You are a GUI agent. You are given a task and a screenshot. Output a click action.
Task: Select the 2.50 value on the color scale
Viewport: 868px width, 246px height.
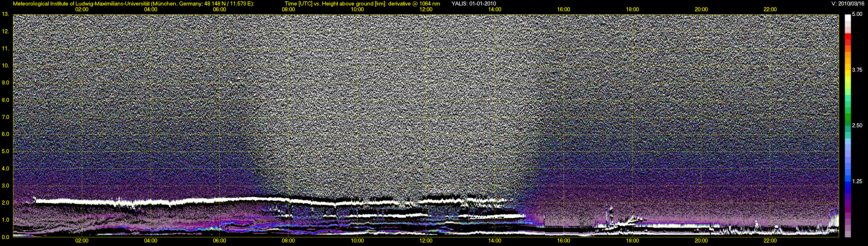(x=857, y=125)
